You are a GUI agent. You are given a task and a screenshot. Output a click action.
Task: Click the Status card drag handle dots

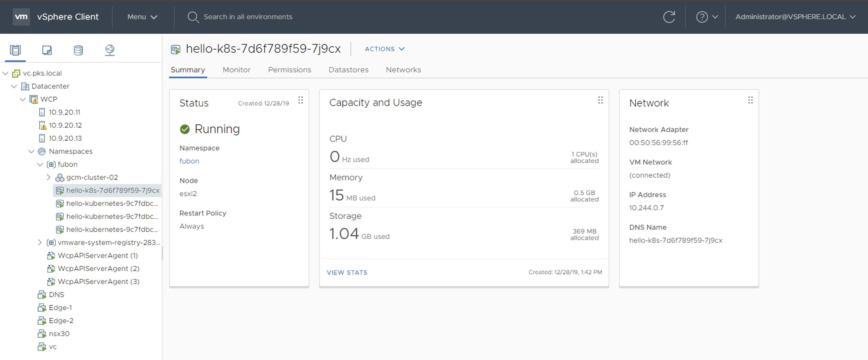click(301, 100)
